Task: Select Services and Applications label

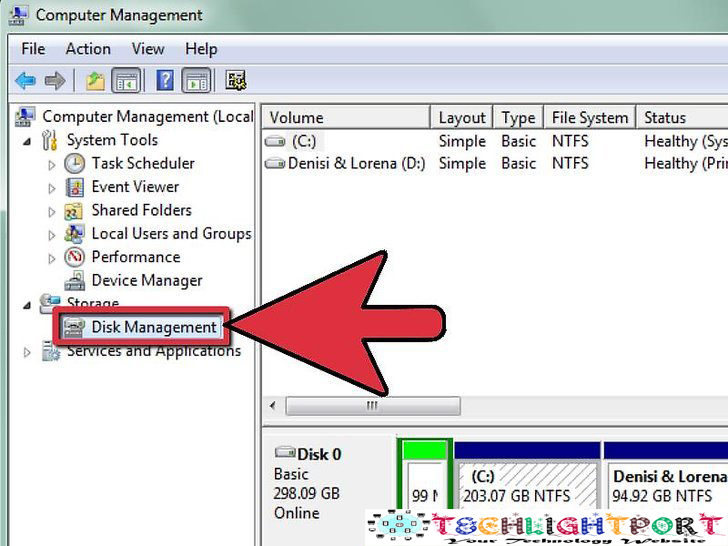Action: pyautogui.click(x=154, y=351)
